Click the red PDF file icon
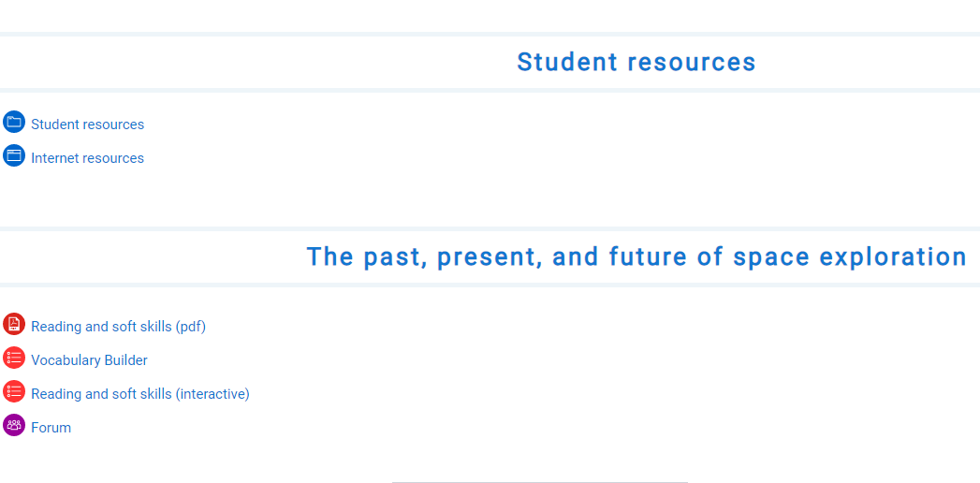The height and width of the screenshot is (483, 980). pyautogui.click(x=14, y=325)
